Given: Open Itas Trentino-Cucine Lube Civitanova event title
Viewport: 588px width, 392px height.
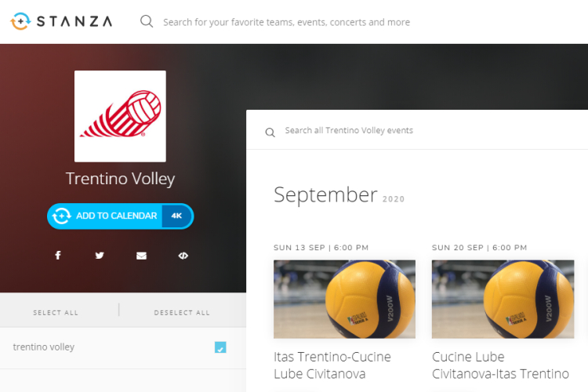Looking at the screenshot, I should pos(332,365).
